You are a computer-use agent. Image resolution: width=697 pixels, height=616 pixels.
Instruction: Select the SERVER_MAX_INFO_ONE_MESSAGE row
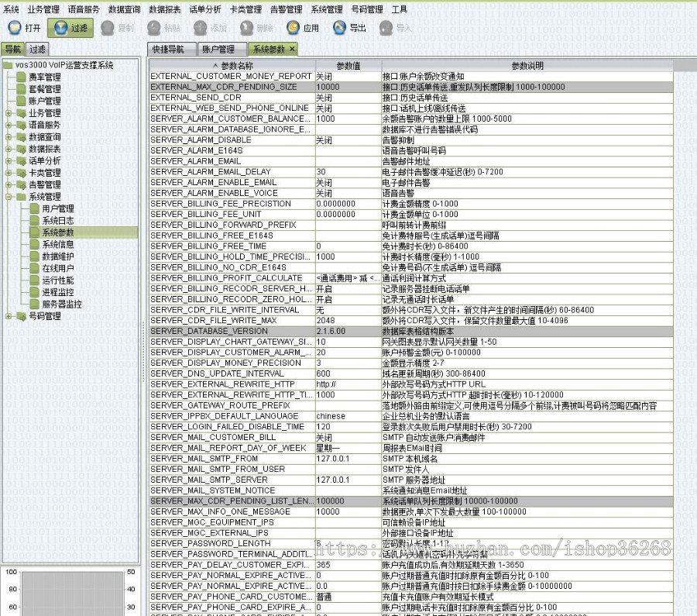411,512
